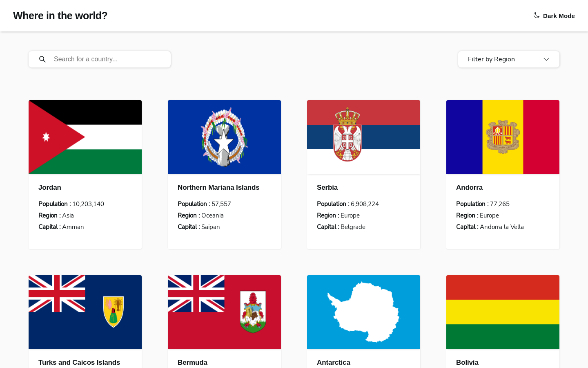Image resolution: width=588 pixels, height=368 pixels.
Task: Click the Where in the world? heading
Action: coord(60,16)
